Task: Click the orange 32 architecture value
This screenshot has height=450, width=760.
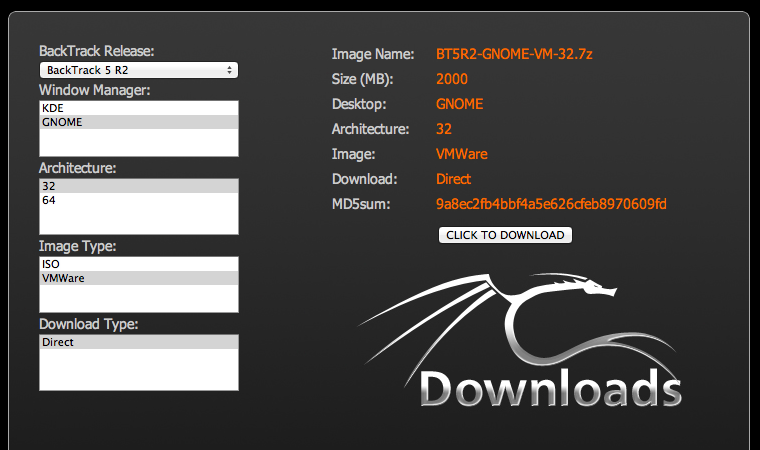Action: point(443,129)
